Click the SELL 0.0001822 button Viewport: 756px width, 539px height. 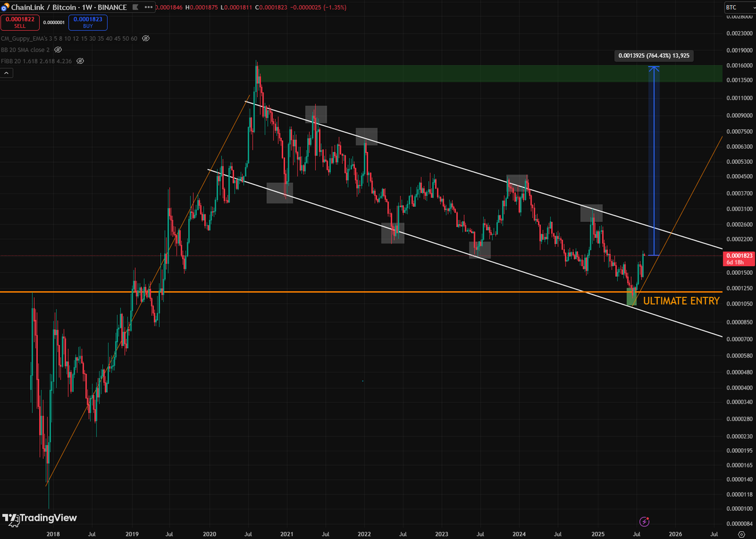[x=20, y=23]
